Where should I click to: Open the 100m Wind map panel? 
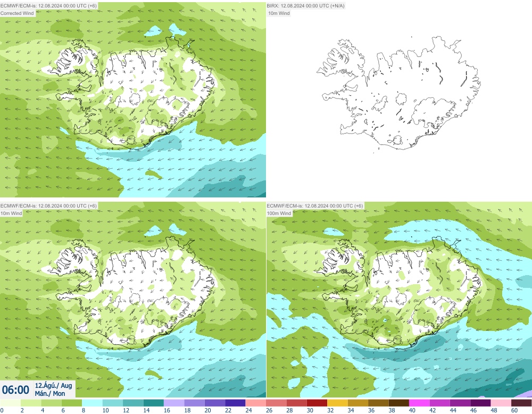[399, 300]
